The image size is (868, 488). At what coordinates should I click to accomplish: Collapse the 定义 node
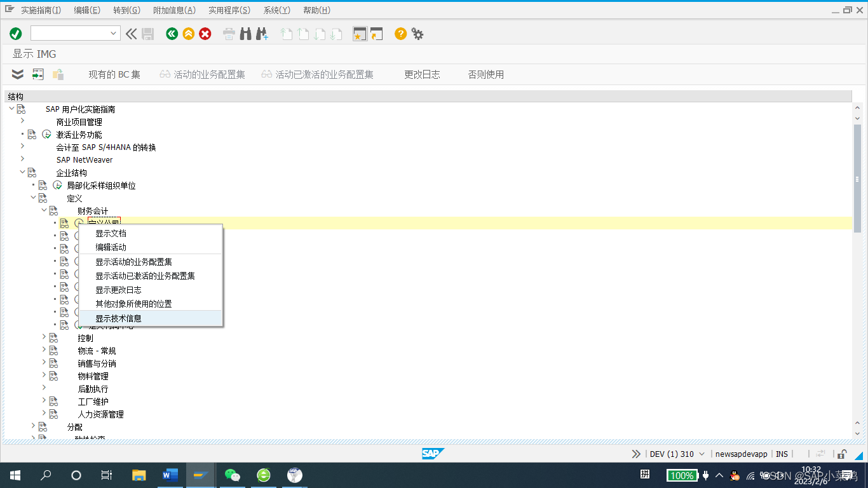[33, 197]
